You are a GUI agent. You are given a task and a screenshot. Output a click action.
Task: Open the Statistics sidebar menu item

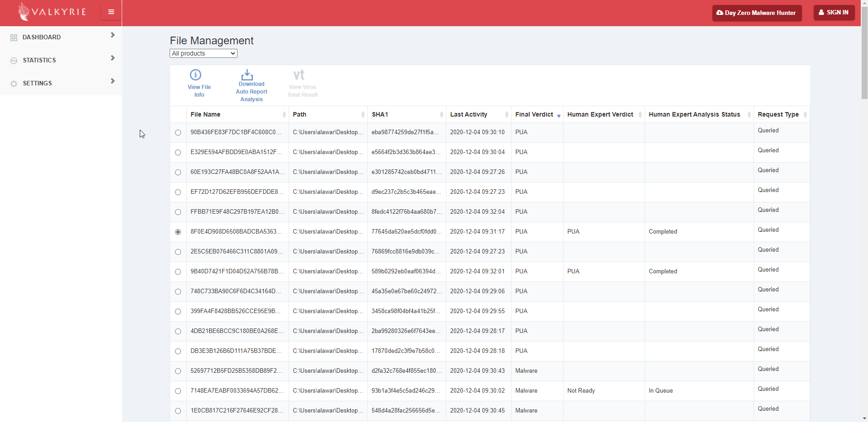39,60
